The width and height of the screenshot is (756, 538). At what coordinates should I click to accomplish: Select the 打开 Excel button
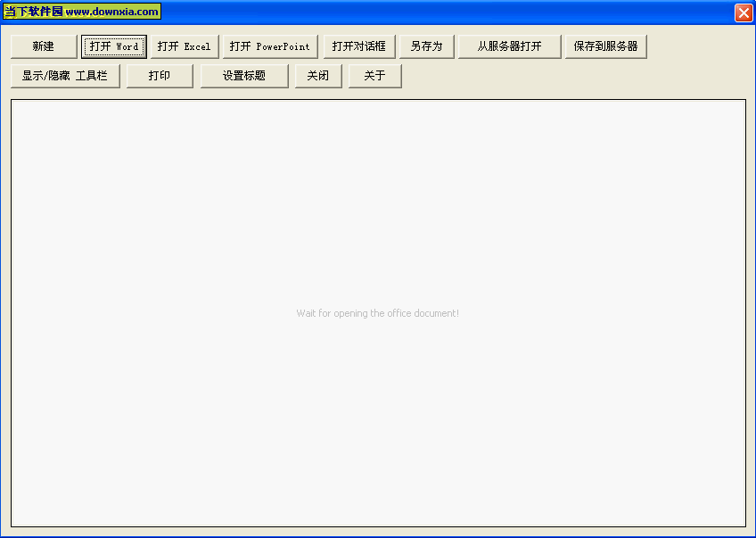(x=185, y=46)
